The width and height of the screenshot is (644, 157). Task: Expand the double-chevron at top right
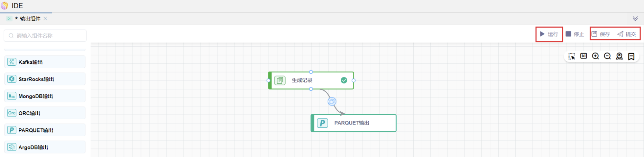(635, 19)
